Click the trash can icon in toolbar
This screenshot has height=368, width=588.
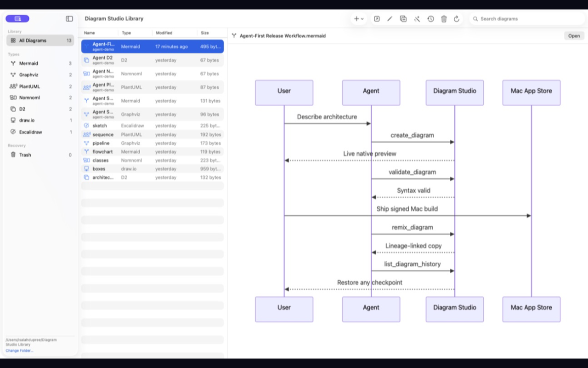point(444,19)
